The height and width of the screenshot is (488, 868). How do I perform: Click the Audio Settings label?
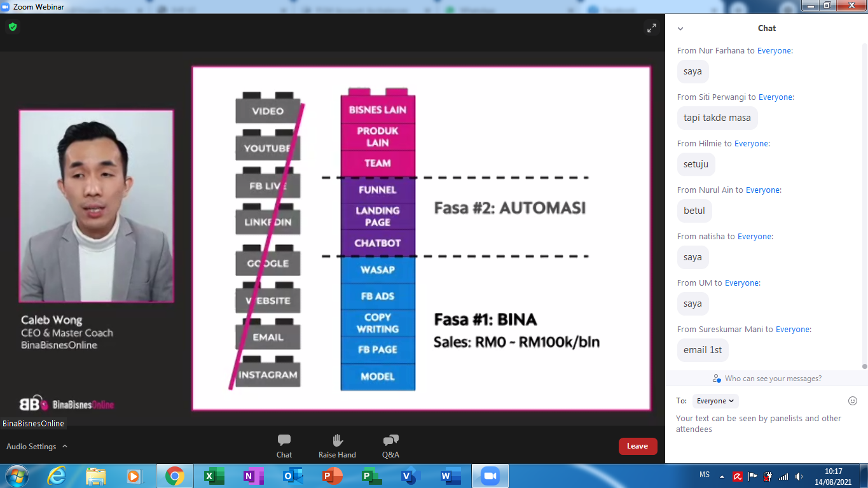point(31,447)
